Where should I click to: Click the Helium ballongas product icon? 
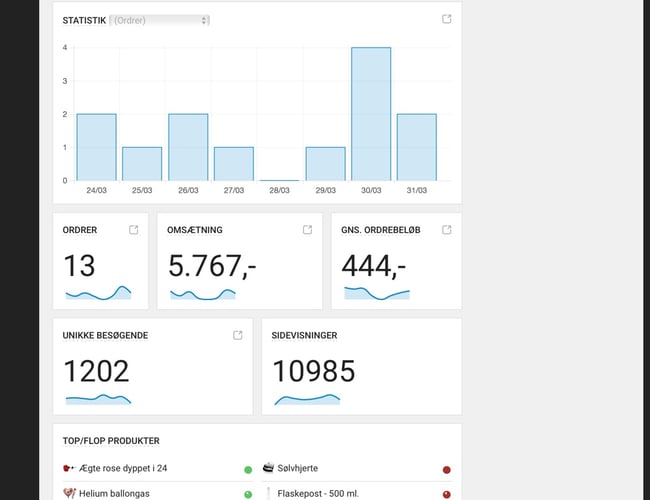68,493
